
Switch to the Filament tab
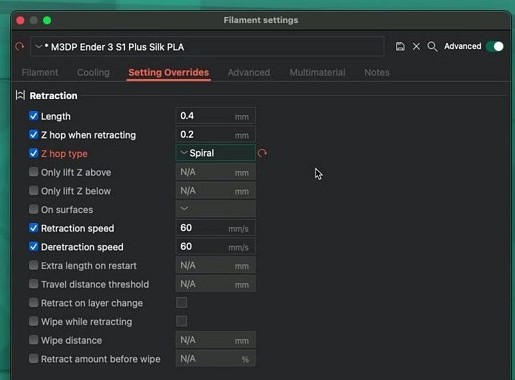(x=40, y=72)
